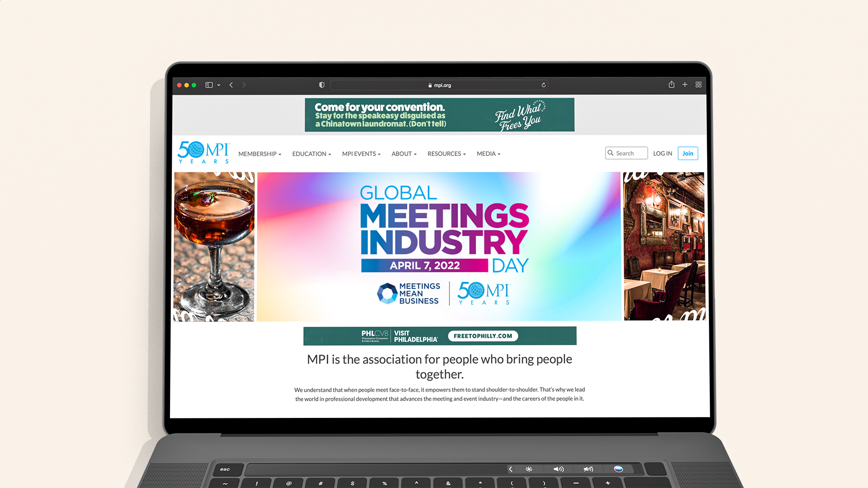Click the green fullscreen window button
868x488 pixels.
(x=194, y=85)
